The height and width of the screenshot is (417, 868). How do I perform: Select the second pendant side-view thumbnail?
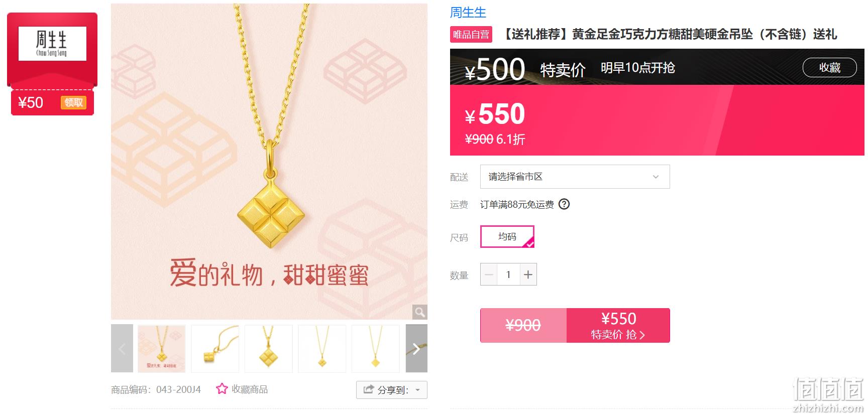coord(215,348)
